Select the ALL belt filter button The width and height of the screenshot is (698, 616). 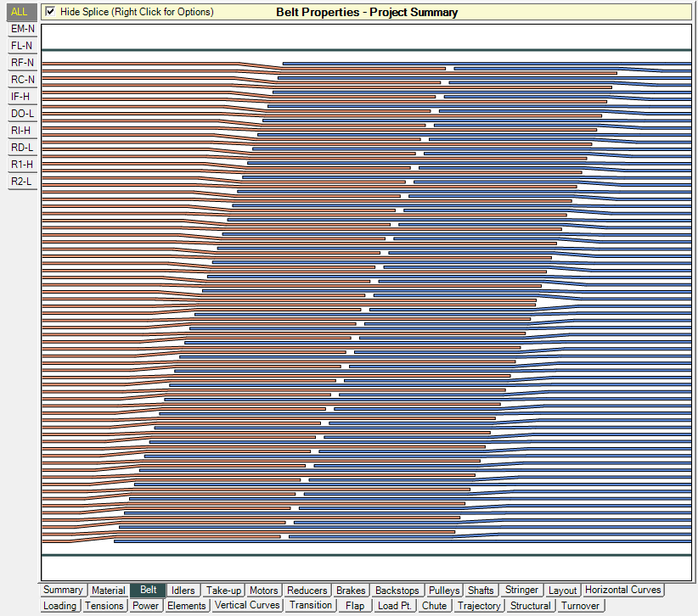[x=20, y=12]
